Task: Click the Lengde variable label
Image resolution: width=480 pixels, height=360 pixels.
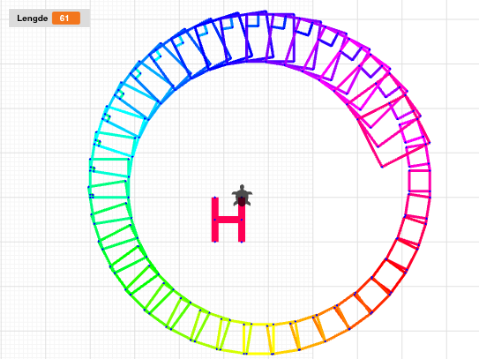Action: click(x=32, y=18)
